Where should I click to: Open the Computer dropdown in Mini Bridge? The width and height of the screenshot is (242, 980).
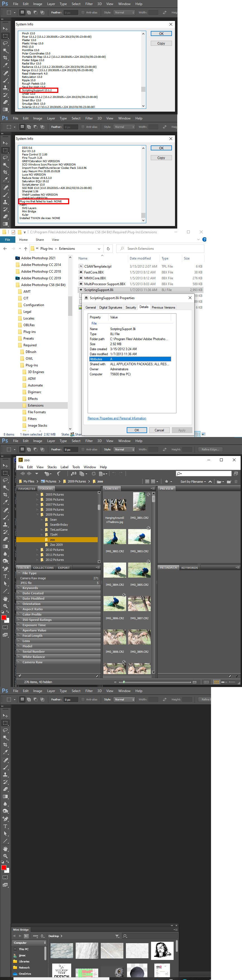coord(29,943)
